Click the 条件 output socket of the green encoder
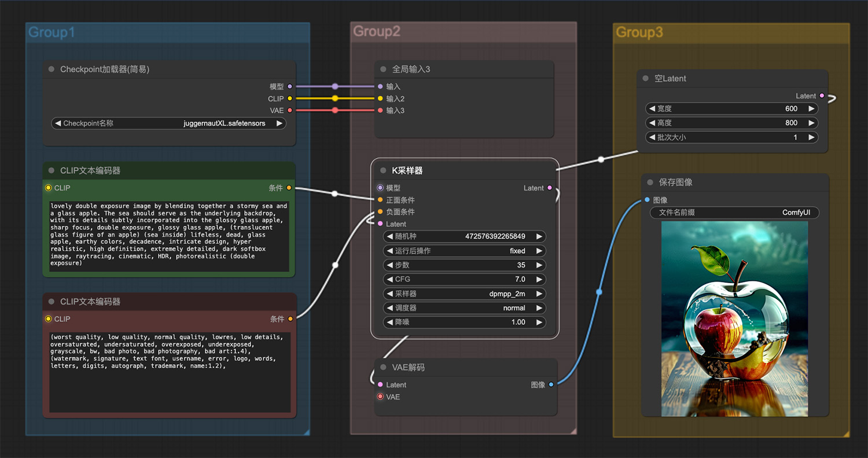The image size is (868, 458). click(x=289, y=188)
